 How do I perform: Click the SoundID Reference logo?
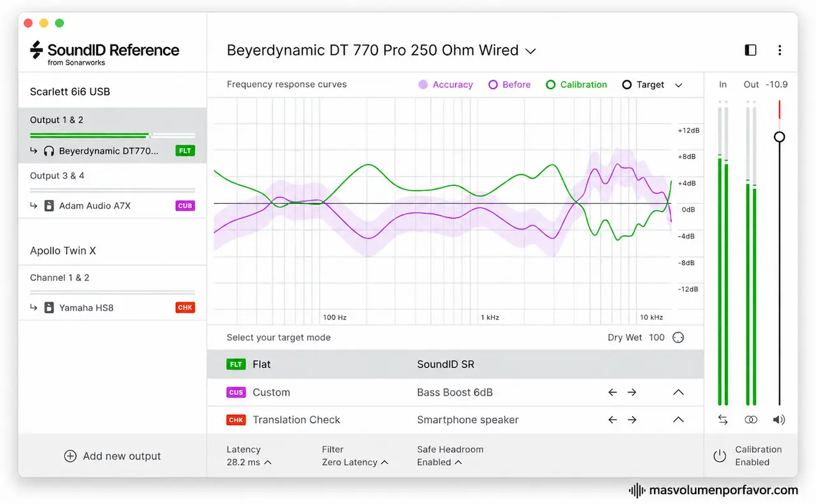[105, 53]
